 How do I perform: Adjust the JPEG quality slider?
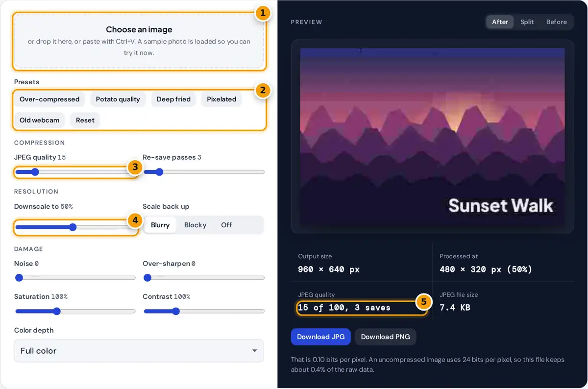tap(75, 172)
